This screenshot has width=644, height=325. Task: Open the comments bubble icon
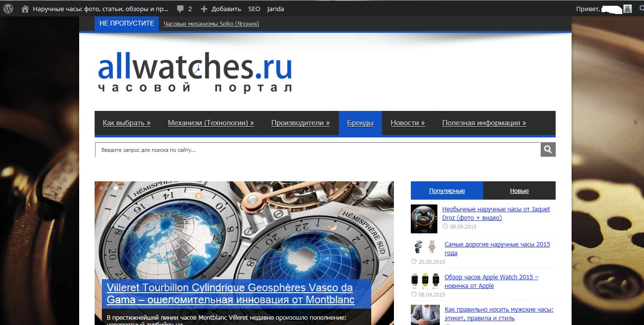181,9
